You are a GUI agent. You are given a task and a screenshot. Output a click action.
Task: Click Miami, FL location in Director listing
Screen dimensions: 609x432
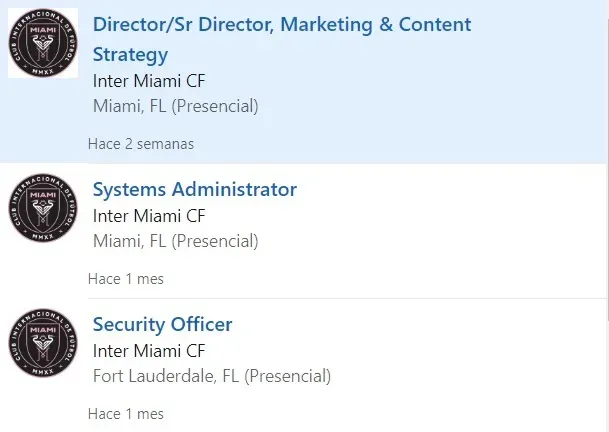click(x=130, y=106)
